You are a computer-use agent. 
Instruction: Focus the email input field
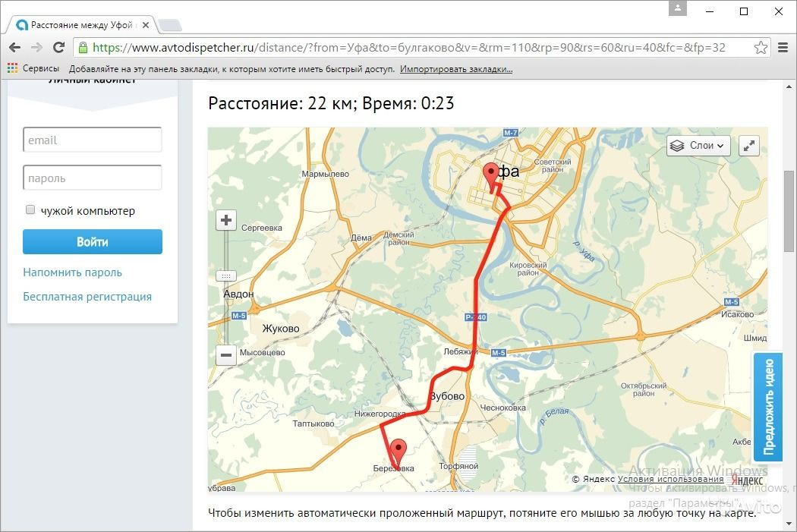(92, 140)
